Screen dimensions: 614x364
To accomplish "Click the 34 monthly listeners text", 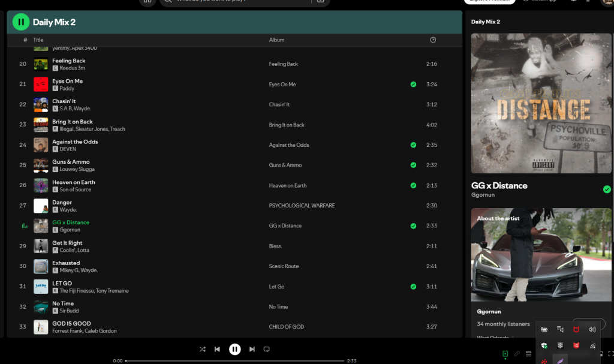I will coord(503,324).
